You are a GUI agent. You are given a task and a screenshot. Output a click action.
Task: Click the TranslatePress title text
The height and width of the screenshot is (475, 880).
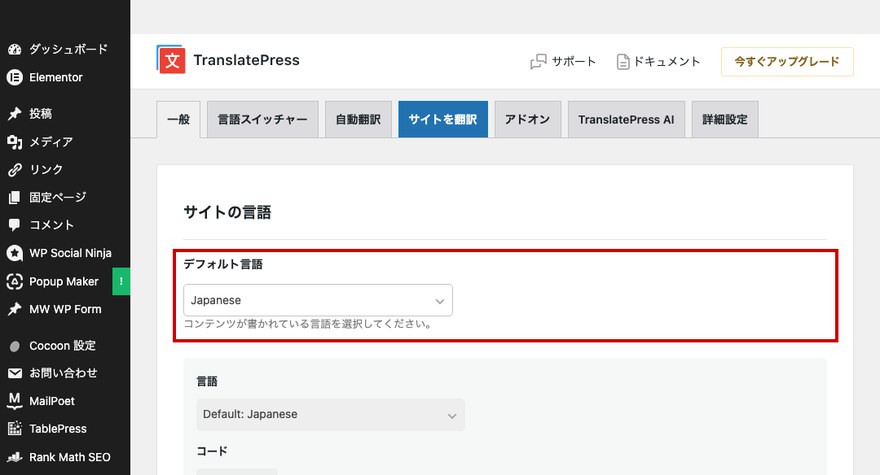pos(246,60)
